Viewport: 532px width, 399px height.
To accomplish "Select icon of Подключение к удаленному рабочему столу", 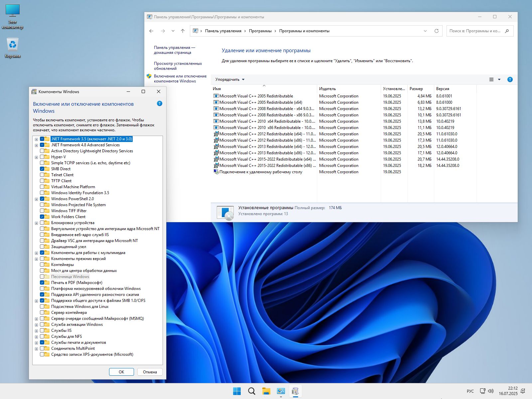I will point(216,172).
